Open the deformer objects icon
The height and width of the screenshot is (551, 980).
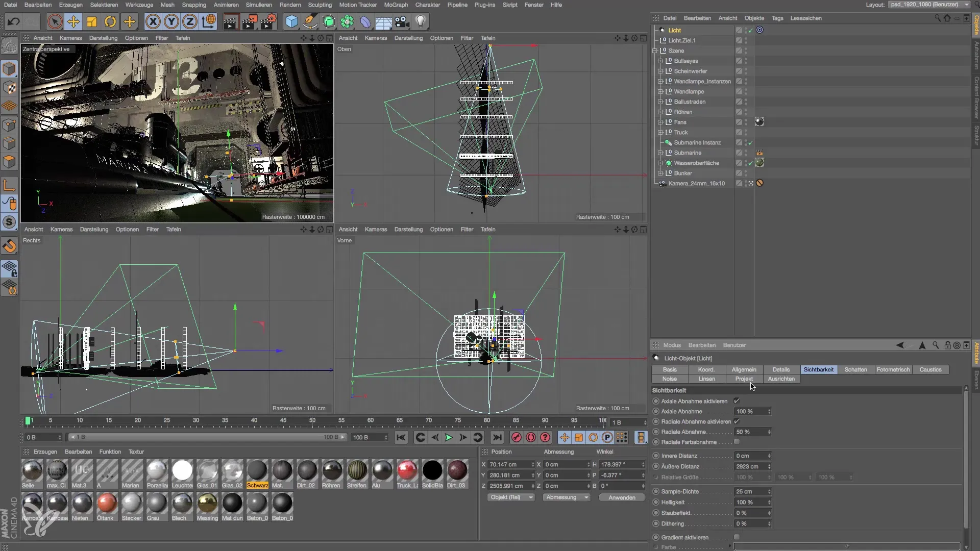click(x=365, y=21)
